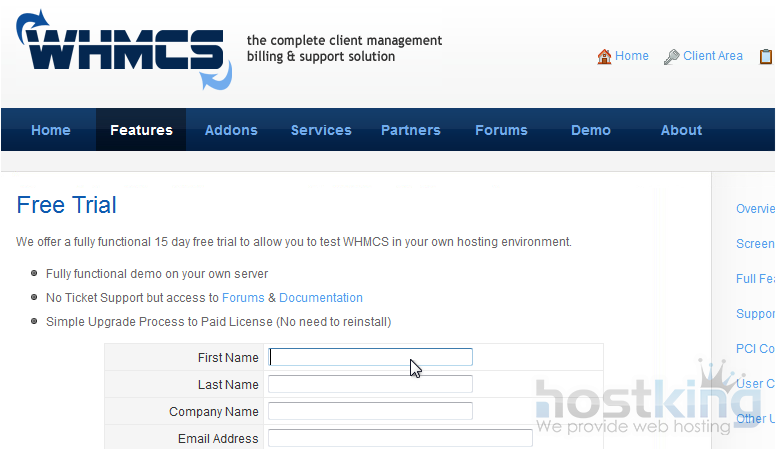Click the WHMCS logo
776x450 pixels.
pyautogui.click(x=120, y=50)
